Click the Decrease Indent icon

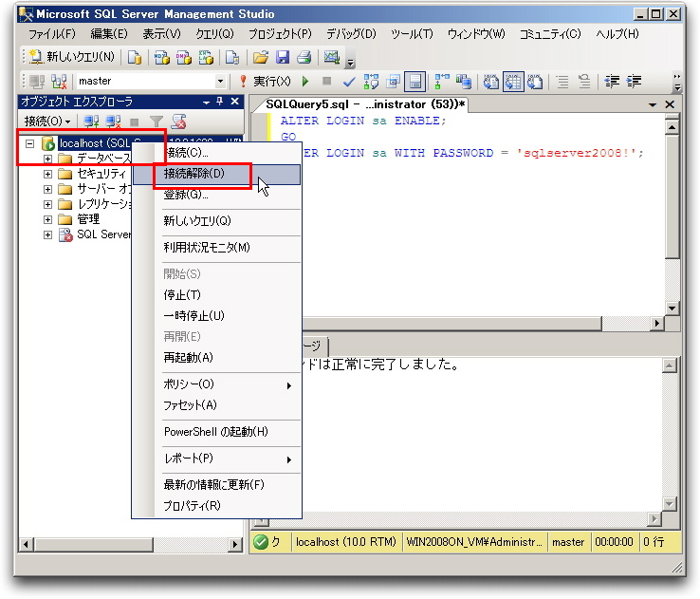612,82
